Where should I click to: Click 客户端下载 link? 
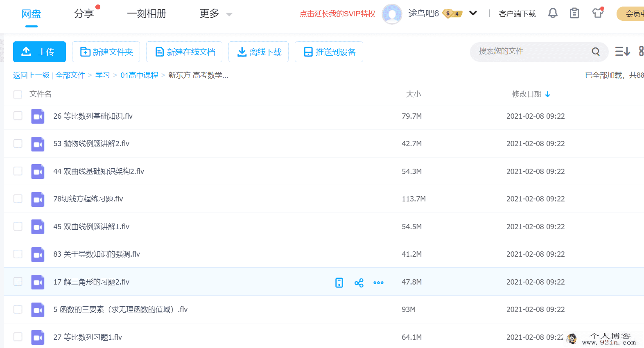pos(517,14)
